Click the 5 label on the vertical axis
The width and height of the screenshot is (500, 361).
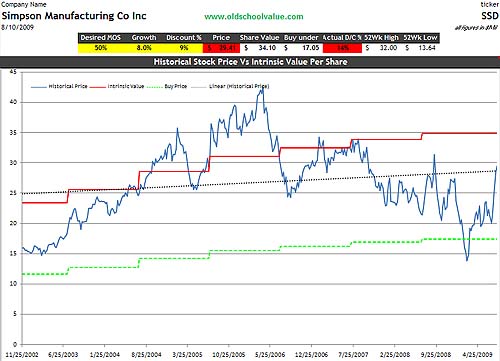pyautogui.click(x=14, y=314)
